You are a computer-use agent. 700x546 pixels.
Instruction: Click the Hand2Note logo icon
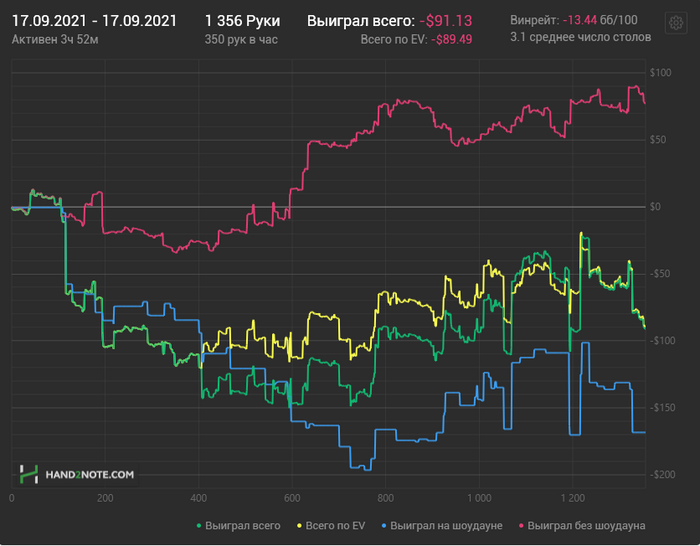pyautogui.click(x=29, y=474)
